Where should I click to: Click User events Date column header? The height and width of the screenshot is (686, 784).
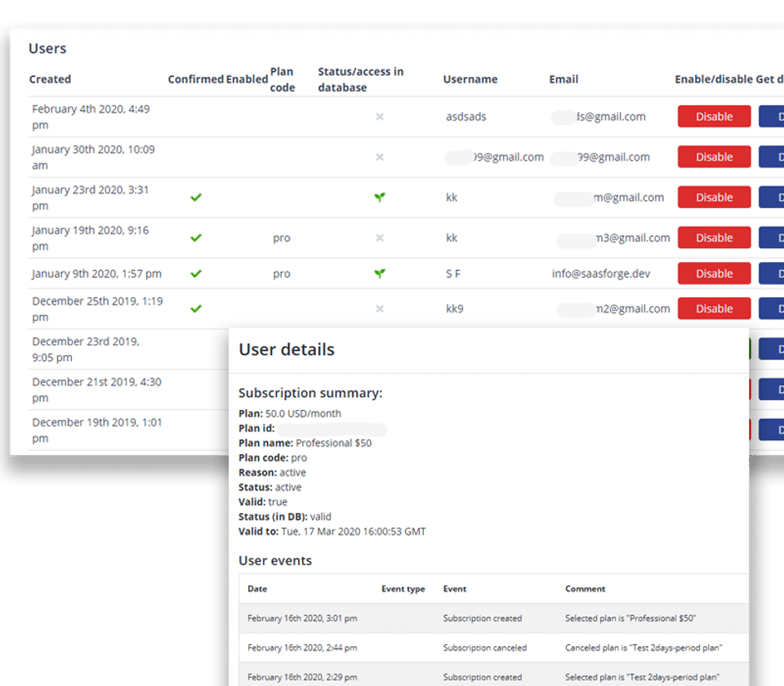tap(257, 589)
